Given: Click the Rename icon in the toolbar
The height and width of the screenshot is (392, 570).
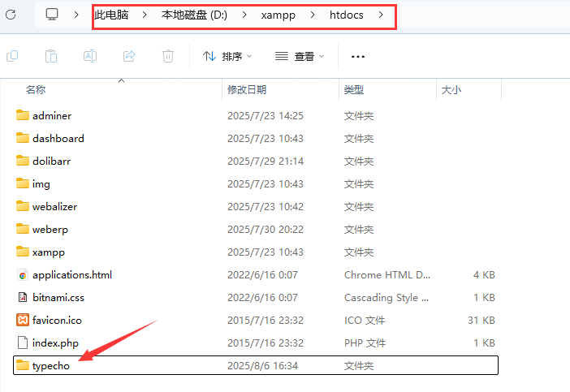Looking at the screenshot, I should tap(90, 56).
